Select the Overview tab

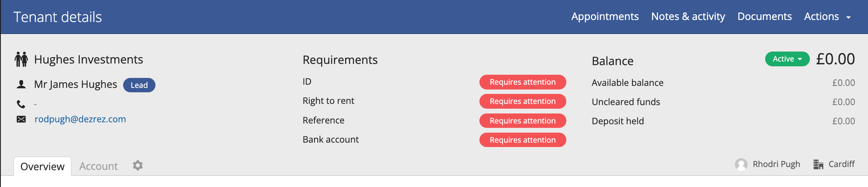click(42, 167)
